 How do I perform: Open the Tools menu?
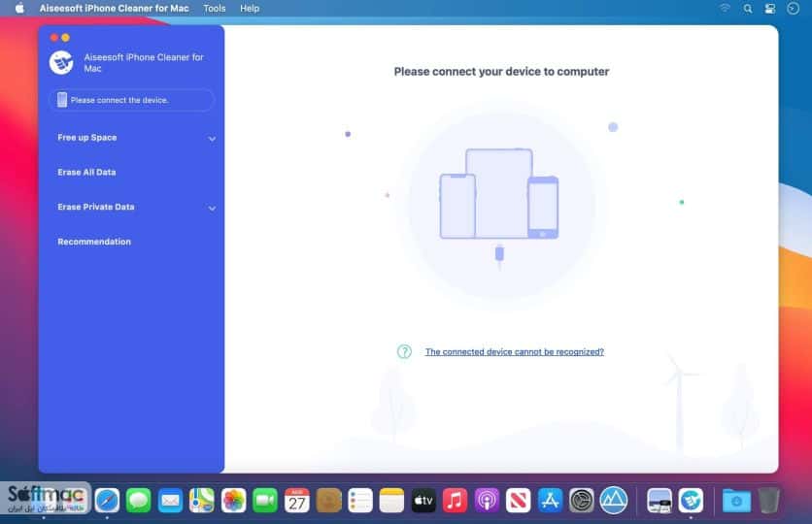[x=215, y=9]
